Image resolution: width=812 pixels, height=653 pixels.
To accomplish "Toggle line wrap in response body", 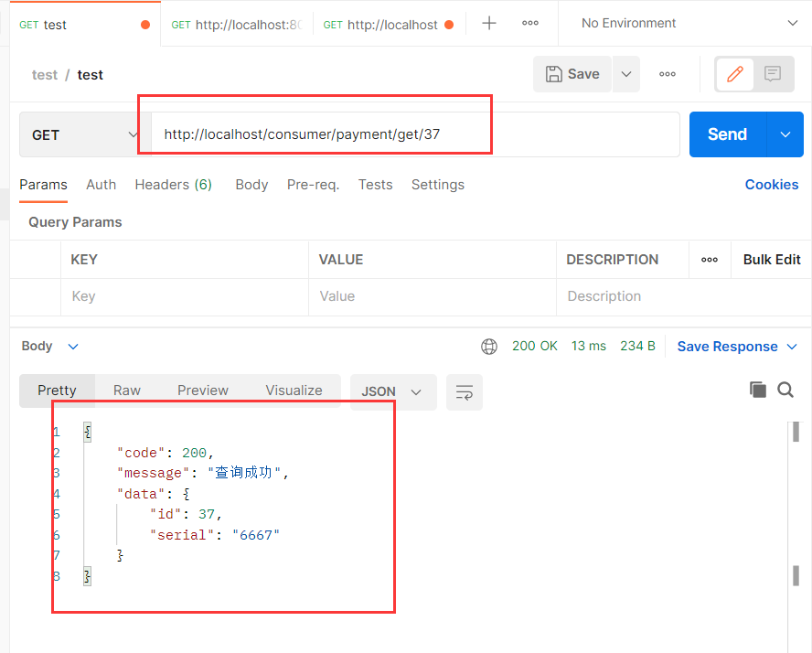I will [x=464, y=392].
